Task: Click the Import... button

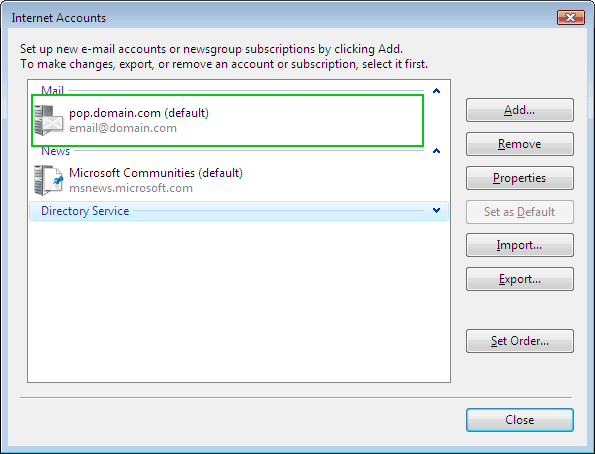Action: click(x=519, y=245)
